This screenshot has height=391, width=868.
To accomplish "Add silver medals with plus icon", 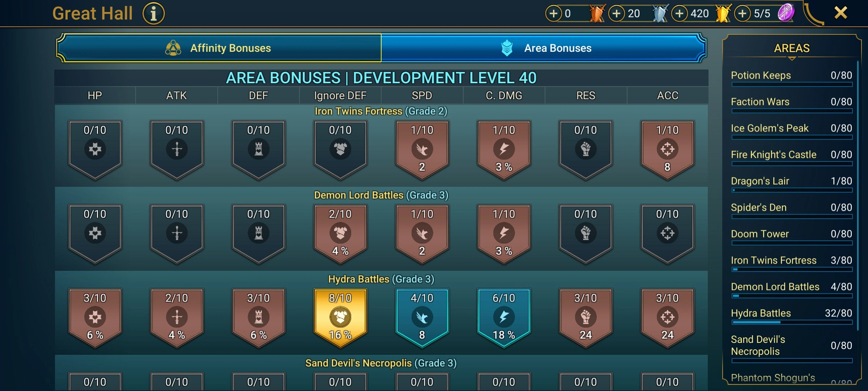I will pos(616,14).
